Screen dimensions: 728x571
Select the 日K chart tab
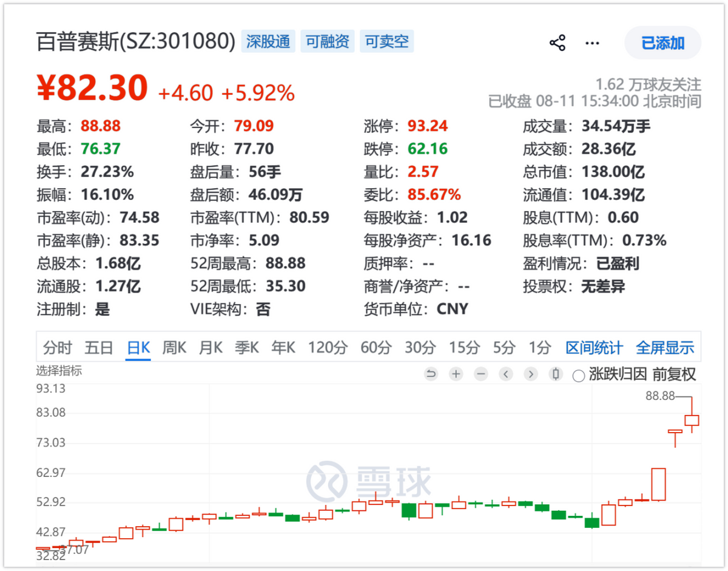click(x=138, y=348)
